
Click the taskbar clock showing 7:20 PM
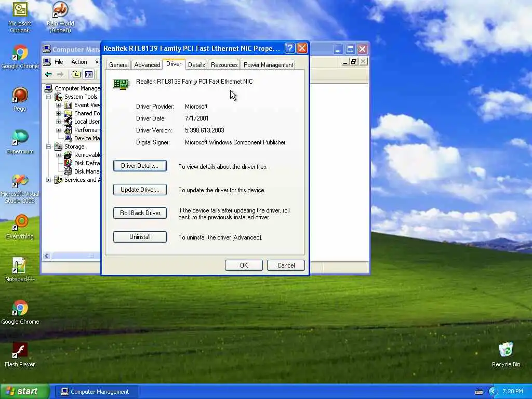(x=513, y=392)
